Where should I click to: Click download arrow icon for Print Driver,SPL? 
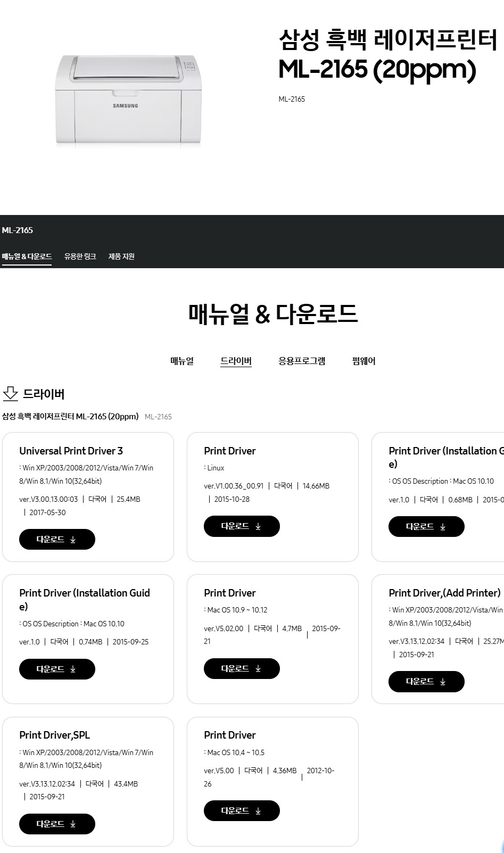point(73,824)
